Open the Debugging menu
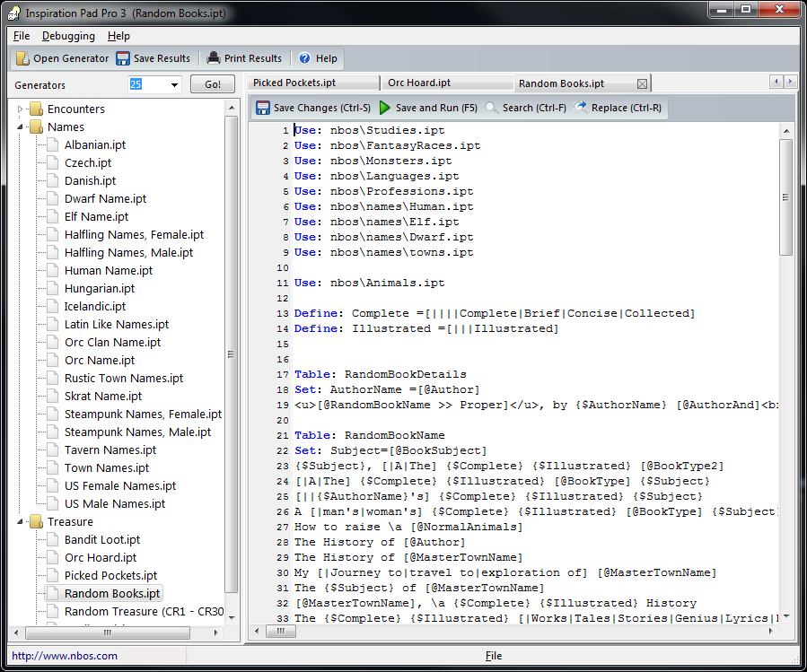Screen dimensions: 807x672 coord(68,36)
